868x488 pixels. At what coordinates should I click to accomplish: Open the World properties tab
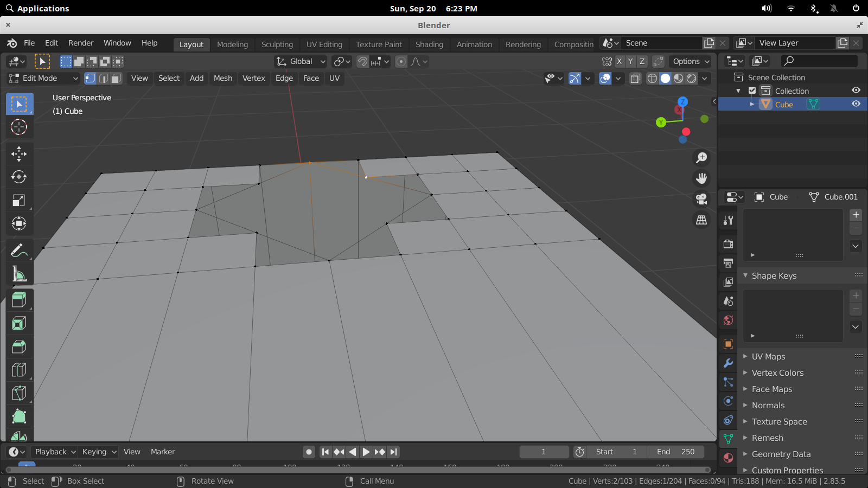(x=728, y=320)
